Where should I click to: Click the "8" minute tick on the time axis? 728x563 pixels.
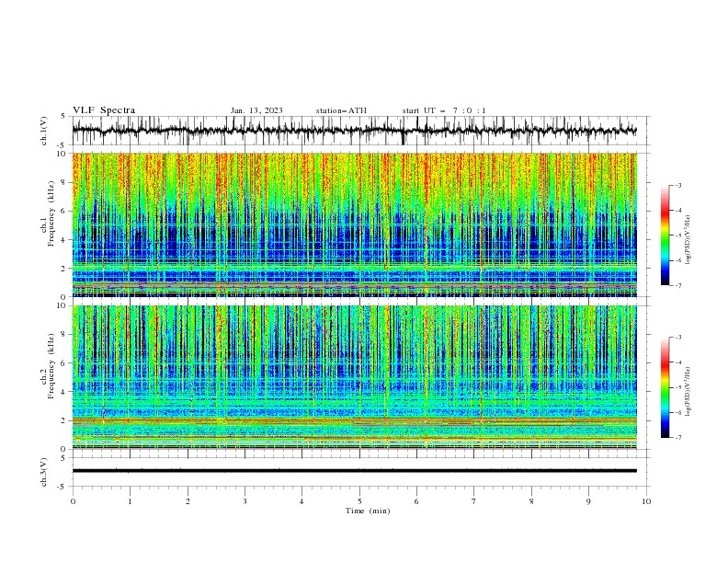point(531,501)
